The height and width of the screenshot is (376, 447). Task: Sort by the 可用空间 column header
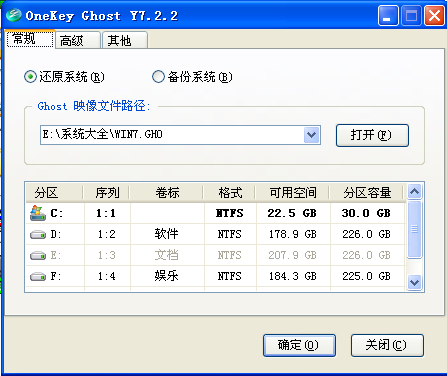pos(293,193)
